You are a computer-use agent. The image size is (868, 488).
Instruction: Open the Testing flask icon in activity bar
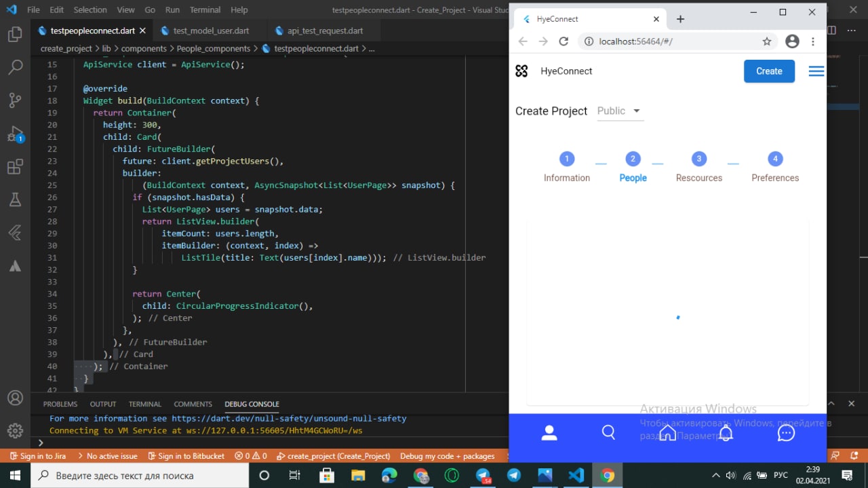pos(15,200)
